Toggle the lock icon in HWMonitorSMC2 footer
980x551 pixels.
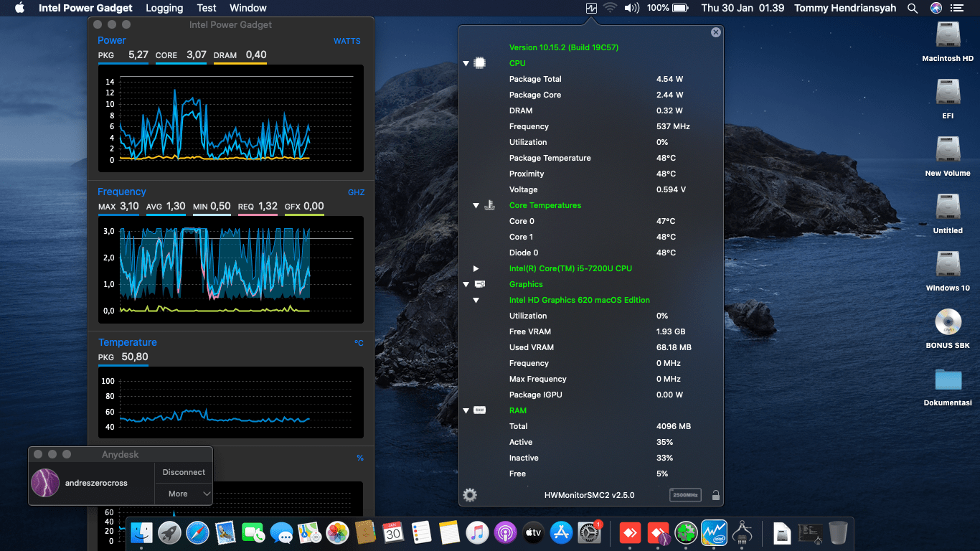pyautogui.click(x=715, y=495)
